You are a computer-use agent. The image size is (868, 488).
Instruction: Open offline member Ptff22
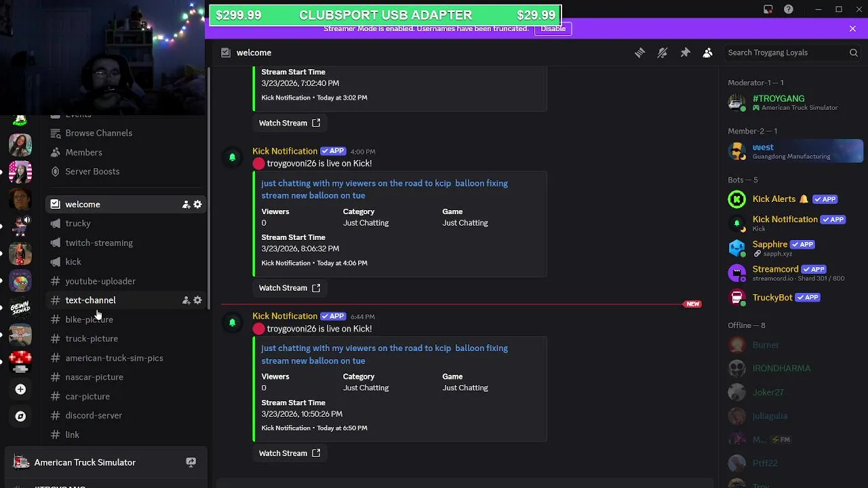click(792, 463)
